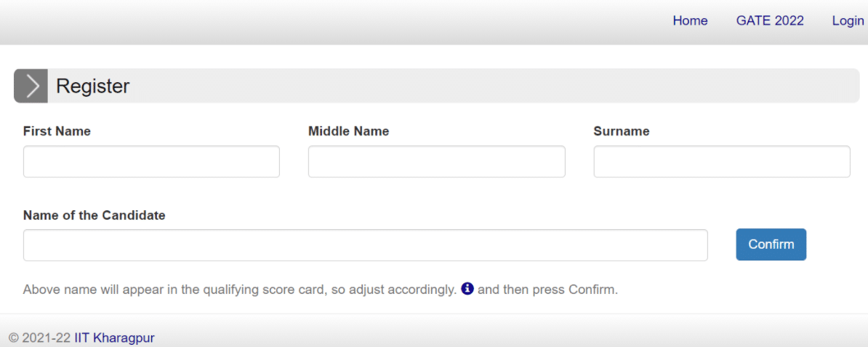Click the Confirm button
Image resolution: width=868 pixels, height=347 pixels.
[771, 244]
